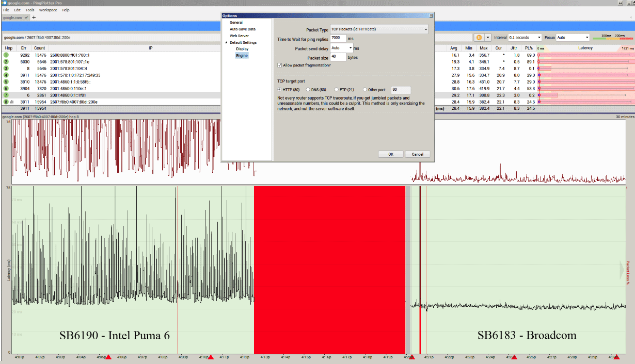Click the graph bars icon beside hop 8
635x364 pixels.
point(12,102)
